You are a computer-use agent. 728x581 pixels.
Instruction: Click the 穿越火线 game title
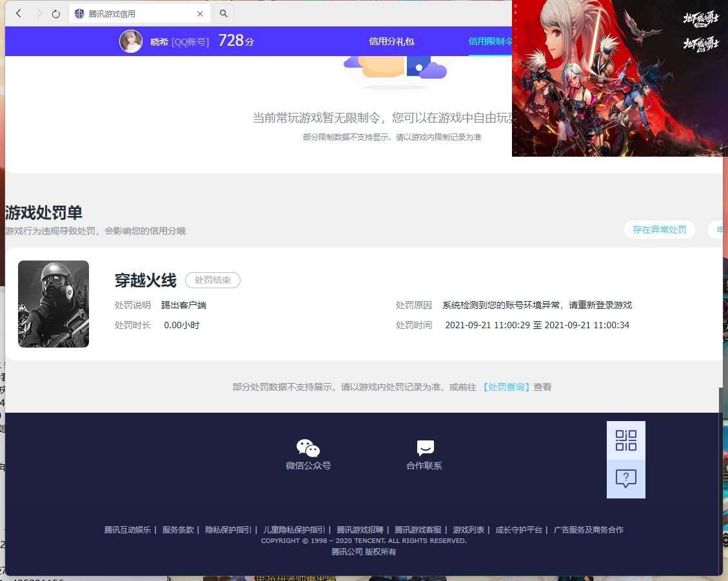click(x=145, y=280)
